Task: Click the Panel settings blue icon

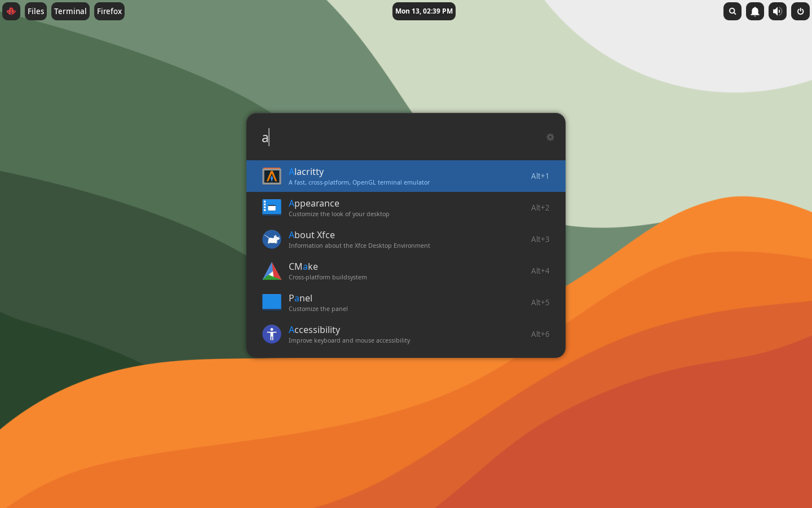Action: pos(272,303)
